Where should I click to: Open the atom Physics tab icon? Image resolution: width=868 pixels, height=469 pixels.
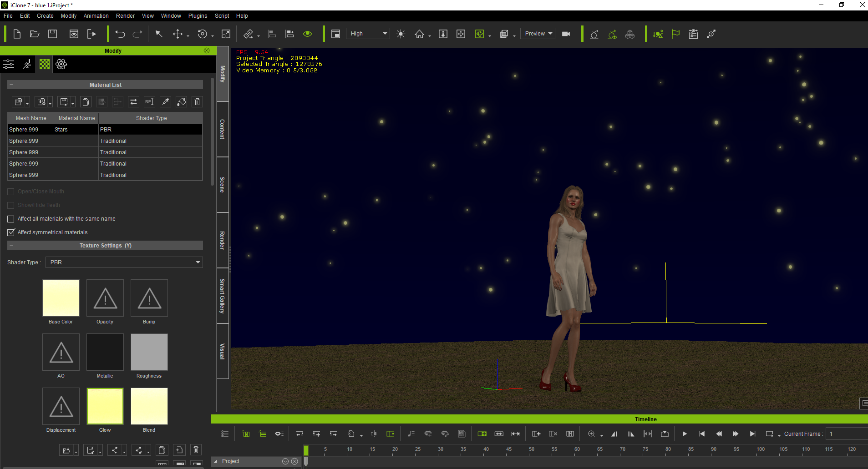61,64
